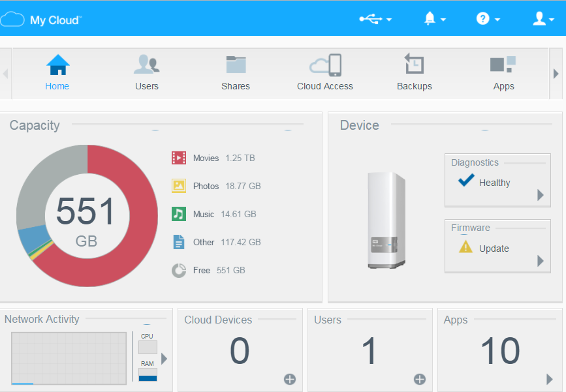Click the Firmware Update warning link

click(484, 248)
